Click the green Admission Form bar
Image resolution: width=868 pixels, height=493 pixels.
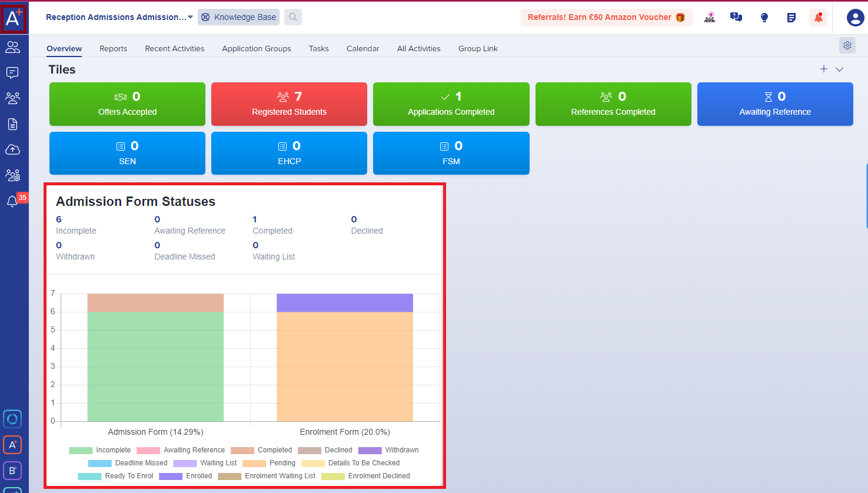(x=155, y=367)
